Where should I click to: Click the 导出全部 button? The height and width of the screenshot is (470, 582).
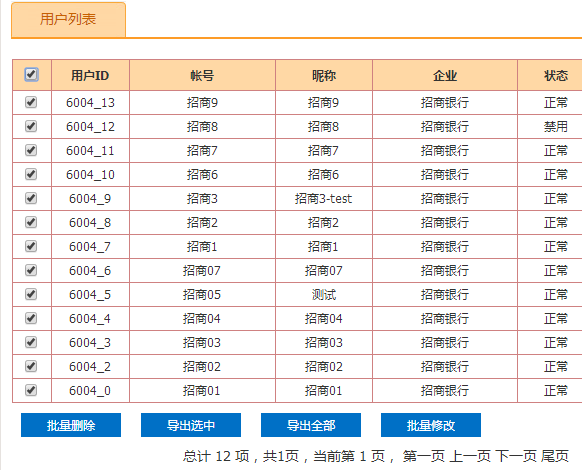(x=311, y=425)
